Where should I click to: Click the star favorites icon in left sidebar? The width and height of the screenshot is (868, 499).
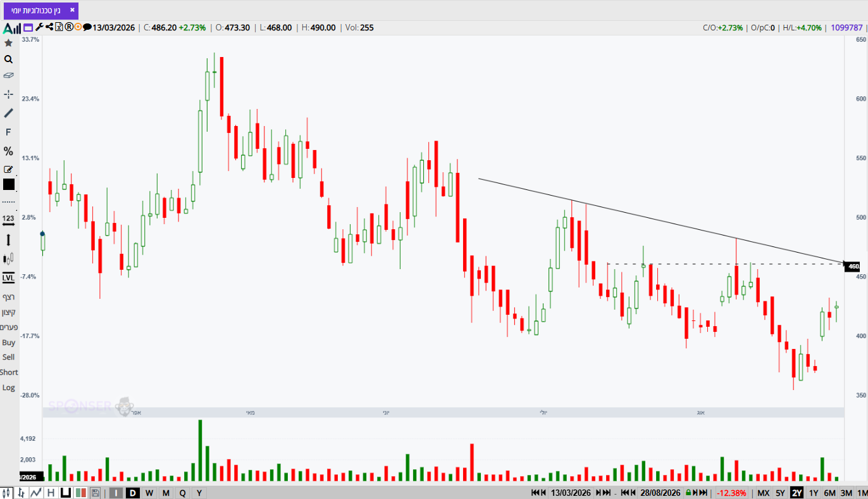[x=8, y=43]
